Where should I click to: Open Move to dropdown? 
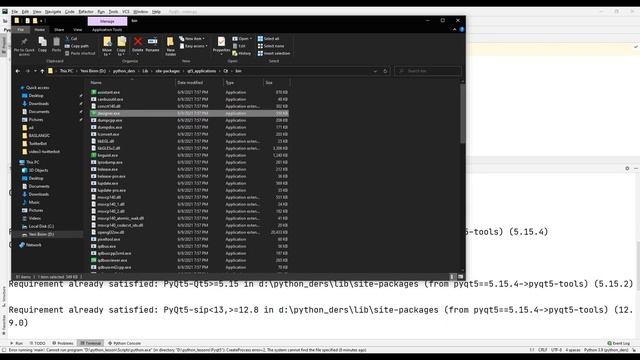tap(107, 46)
